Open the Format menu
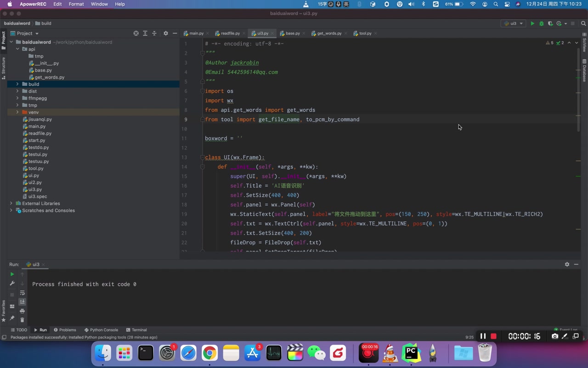The height and width of the screenshot is (368, 588). [x=76, y=4]
